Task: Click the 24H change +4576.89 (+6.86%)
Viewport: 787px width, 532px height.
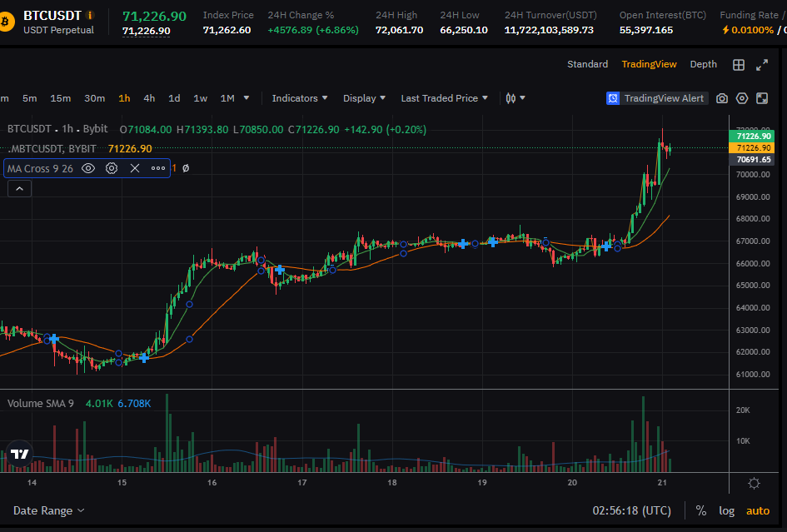Action: [313, 30]
